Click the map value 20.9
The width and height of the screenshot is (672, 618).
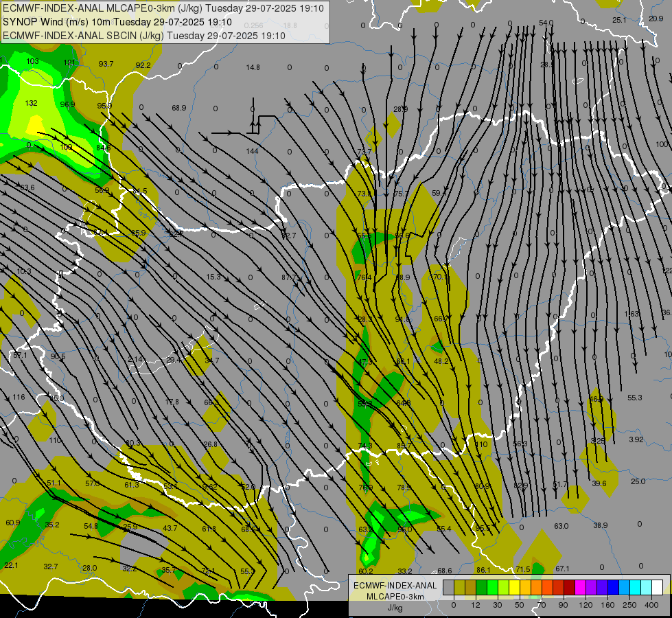coord(656,19)
